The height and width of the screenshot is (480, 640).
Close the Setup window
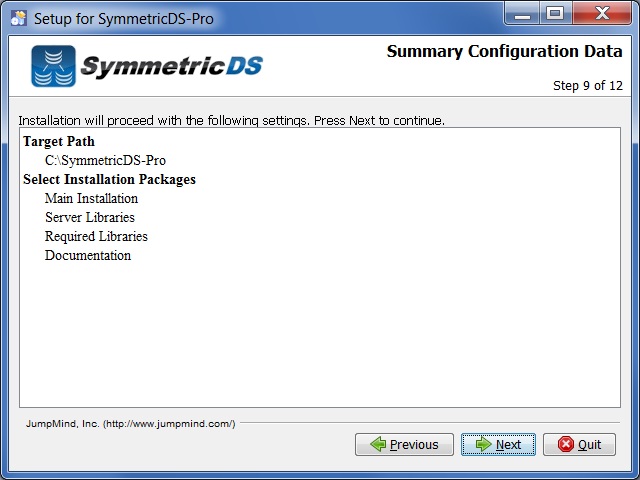coord(602,13)
